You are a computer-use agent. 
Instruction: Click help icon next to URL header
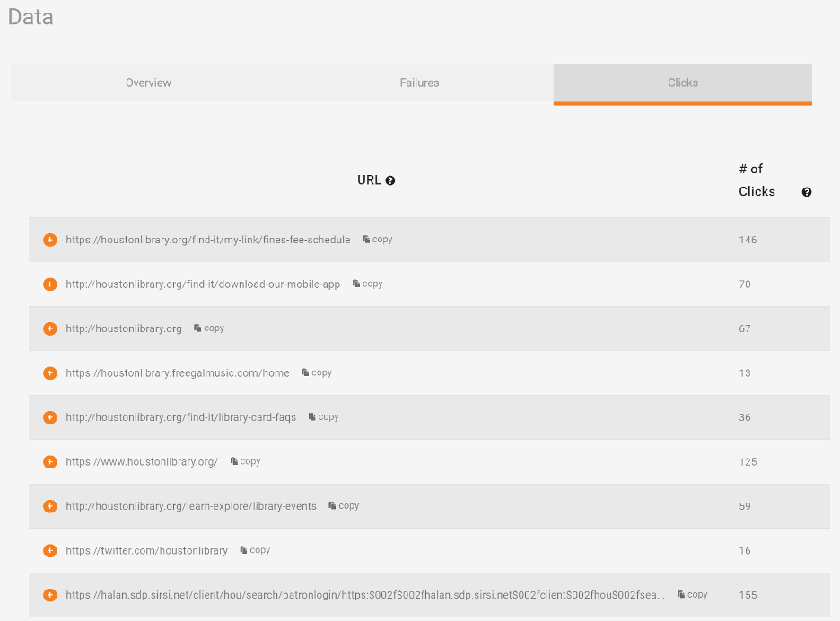click(x=390, y=180)
